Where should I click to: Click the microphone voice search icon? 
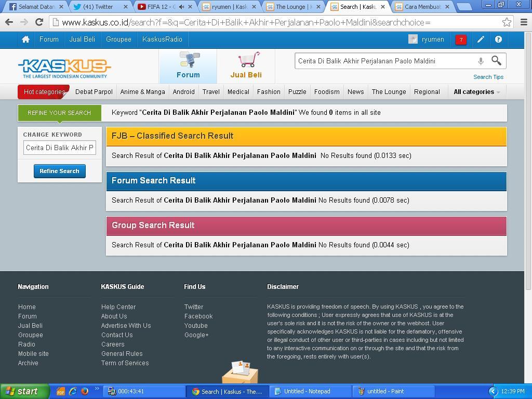(x=481, y=61)
